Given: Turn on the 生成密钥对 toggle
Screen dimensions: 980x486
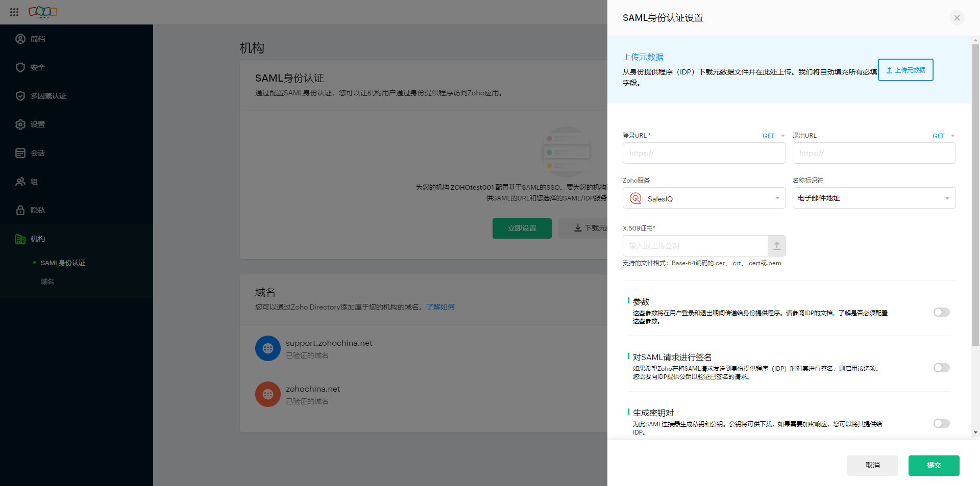Looking at the screenshot, I should tap(941, 423).
